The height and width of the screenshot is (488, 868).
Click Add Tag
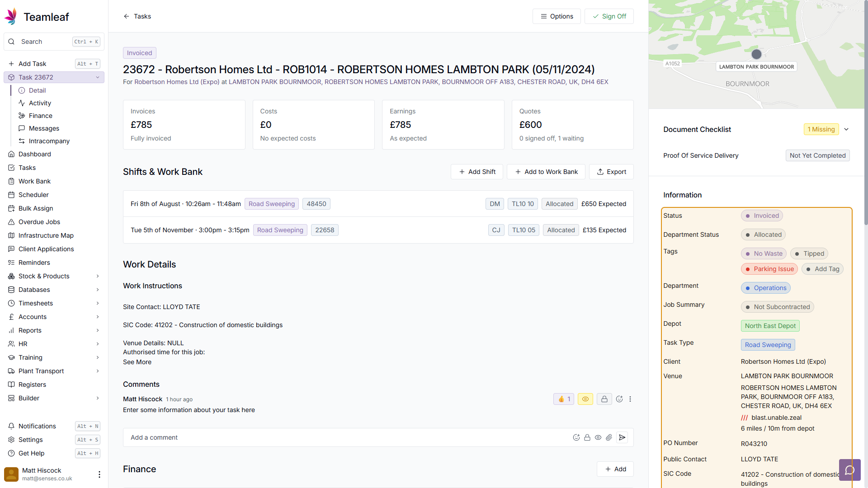click(x=823, y=269)
